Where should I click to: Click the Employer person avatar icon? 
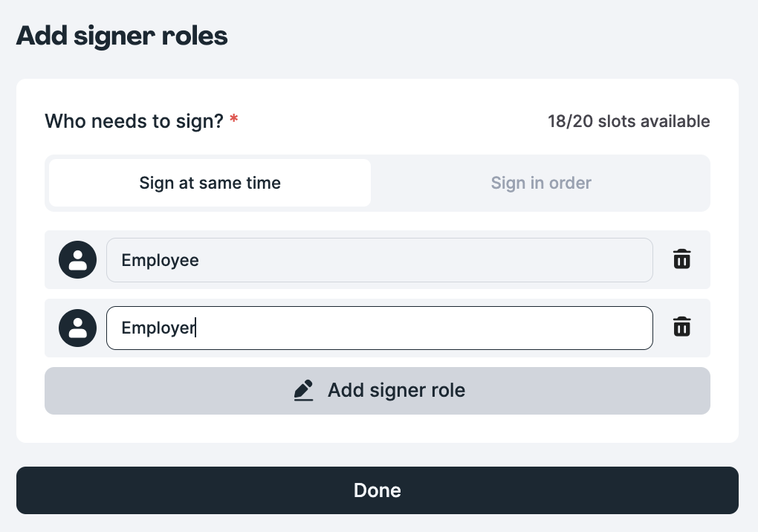pyautogui.click(x=77, y=328)
